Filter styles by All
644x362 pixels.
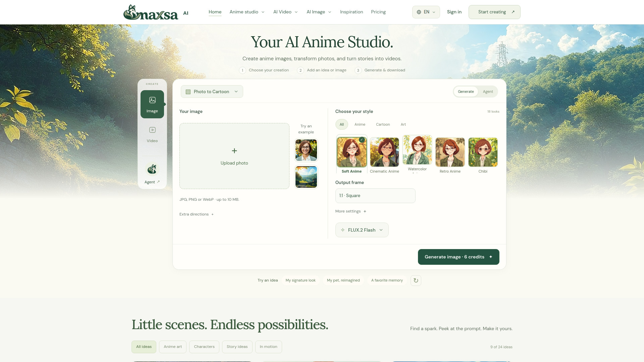342,124
